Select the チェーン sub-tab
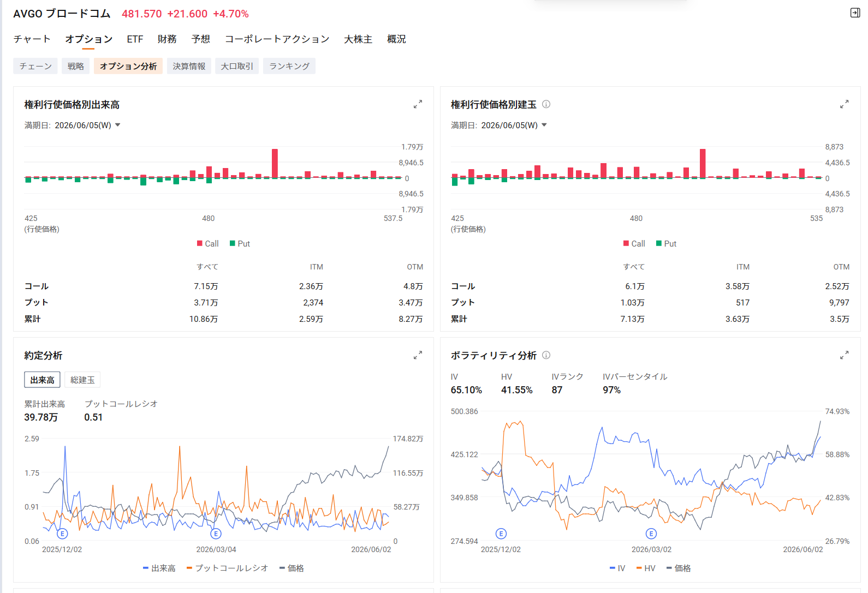 pos(35,66)
